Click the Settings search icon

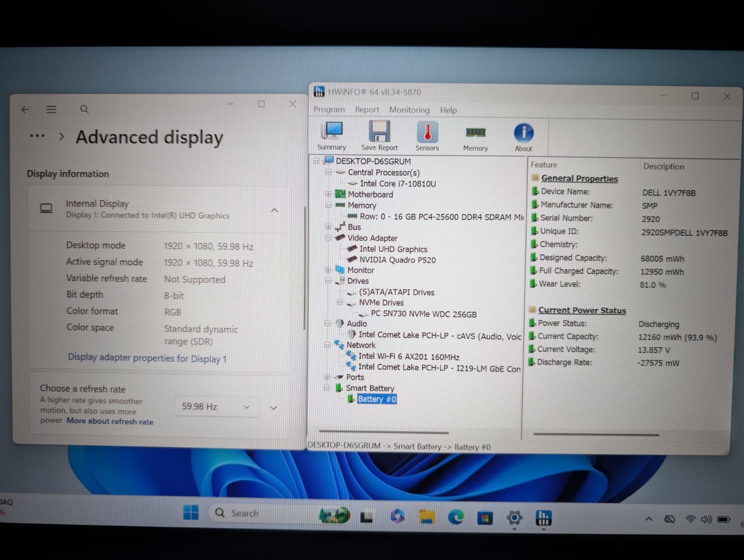84,109
